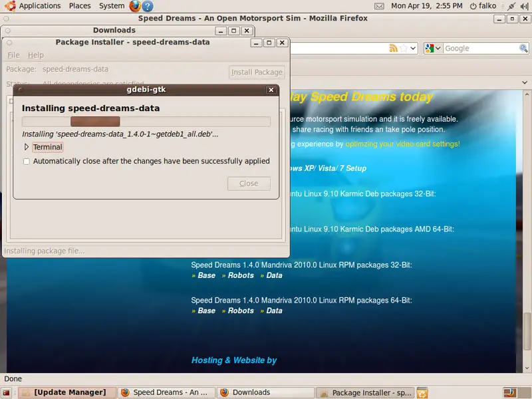Open the Downloads window menu circle button

tap(8, 31)
